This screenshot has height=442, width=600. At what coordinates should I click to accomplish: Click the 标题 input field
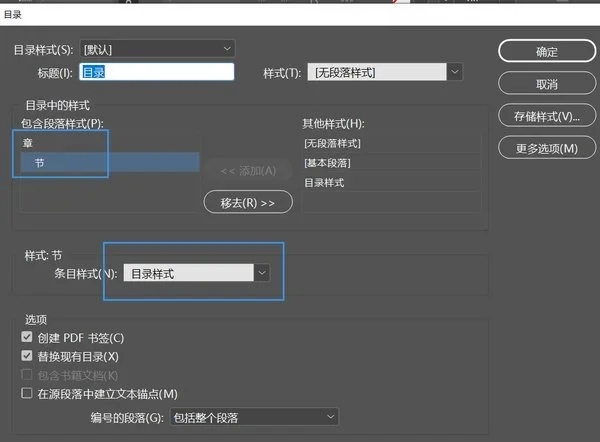point(157,72)
